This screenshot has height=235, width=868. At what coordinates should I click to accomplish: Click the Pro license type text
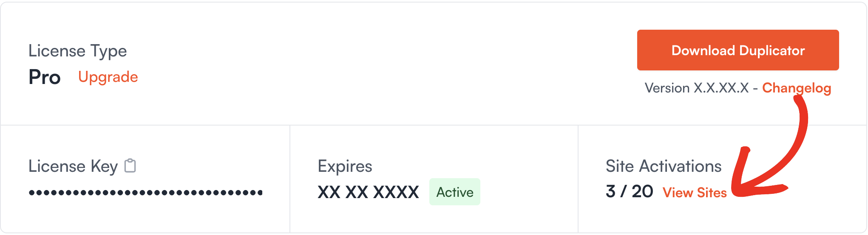(x=45, y=77)
